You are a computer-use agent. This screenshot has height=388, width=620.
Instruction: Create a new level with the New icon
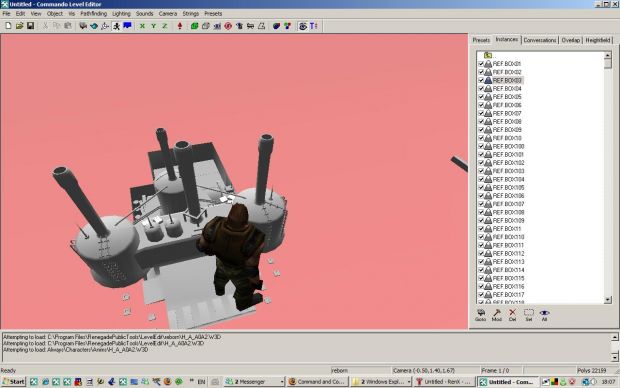coord(8,26)
